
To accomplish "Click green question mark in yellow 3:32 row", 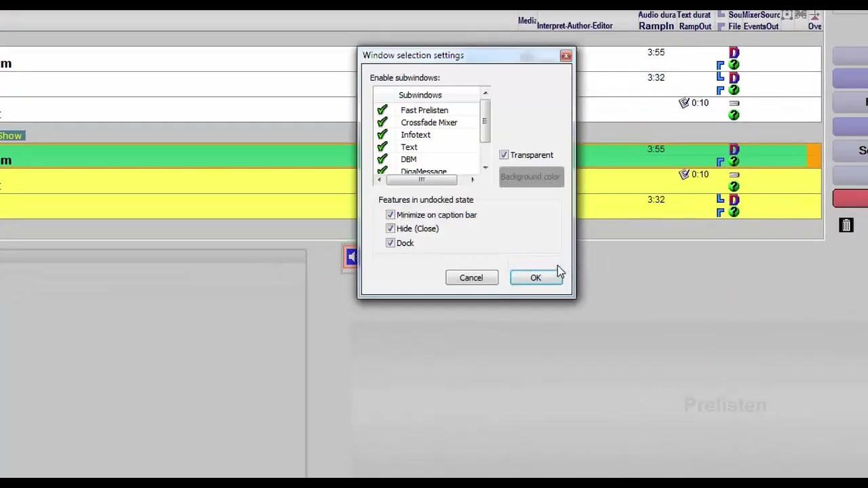I will point(734,212).
